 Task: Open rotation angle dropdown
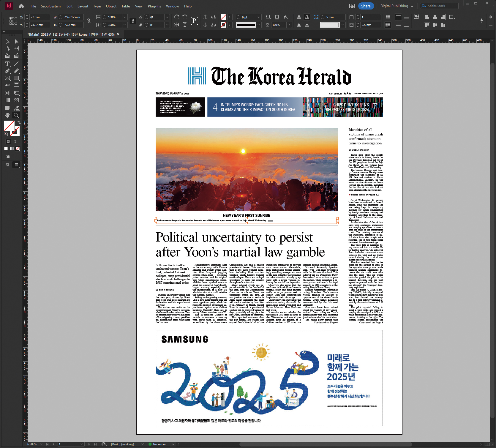coord(167,17)
